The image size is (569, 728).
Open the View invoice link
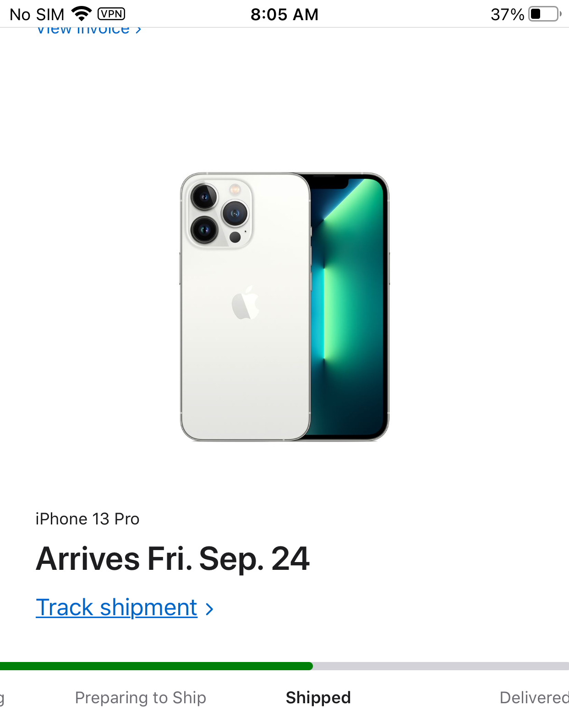coord(83,31)
